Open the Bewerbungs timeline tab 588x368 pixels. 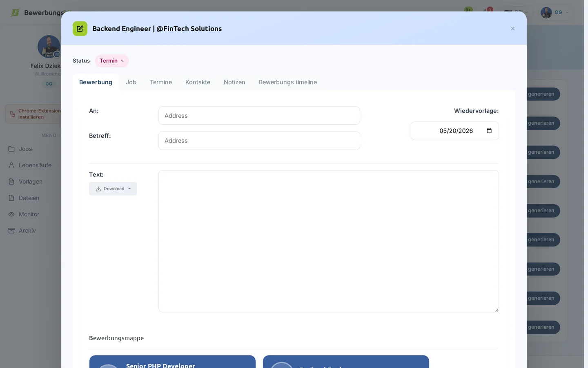pyautogui.click(x=288, y=82)
